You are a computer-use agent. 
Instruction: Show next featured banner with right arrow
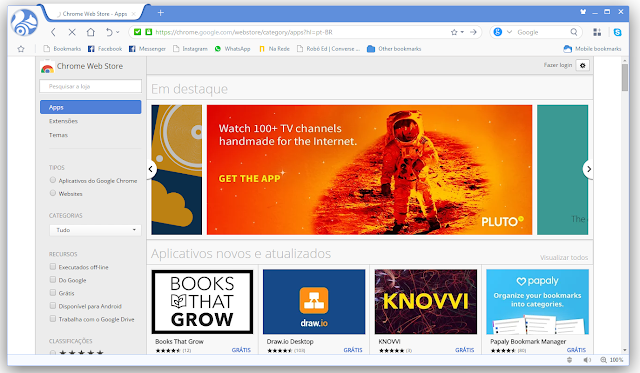[588, 169]
